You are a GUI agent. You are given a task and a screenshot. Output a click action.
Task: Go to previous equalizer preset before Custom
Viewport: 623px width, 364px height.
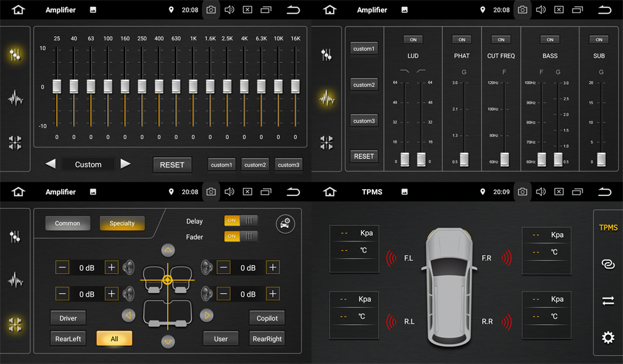coord(50,164)
